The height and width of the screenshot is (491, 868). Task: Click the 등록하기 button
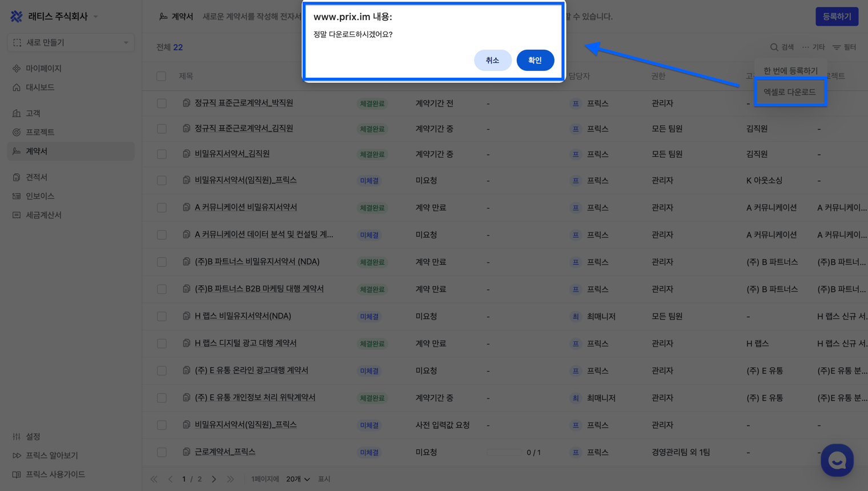click(837, 17)
